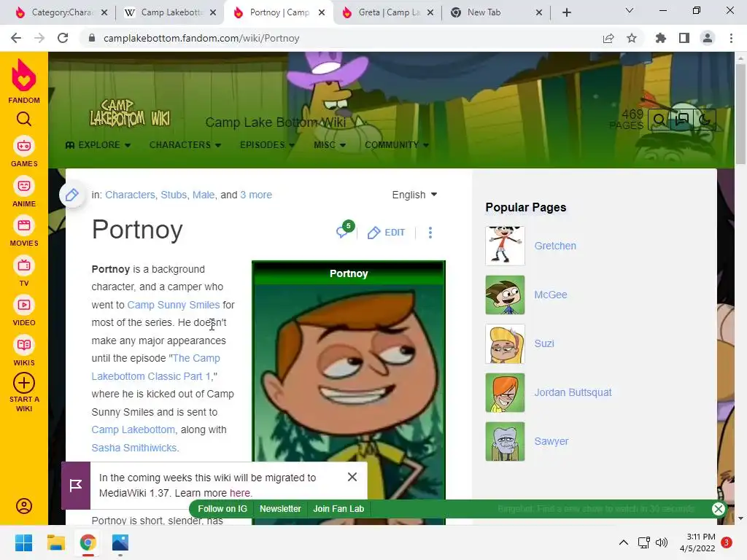Open the Characters category link
Screen dimensions: 747x560
pos(130,195)
